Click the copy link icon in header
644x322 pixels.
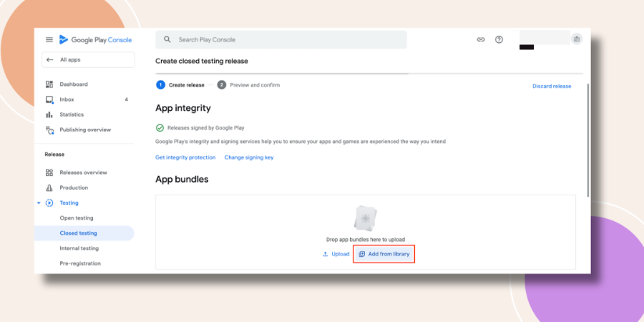pos(481,40)
